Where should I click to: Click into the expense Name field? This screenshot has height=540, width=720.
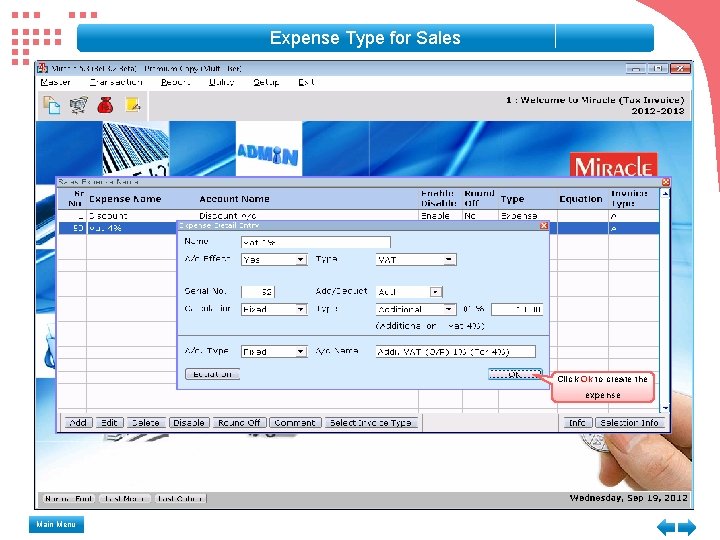(315, 242)
